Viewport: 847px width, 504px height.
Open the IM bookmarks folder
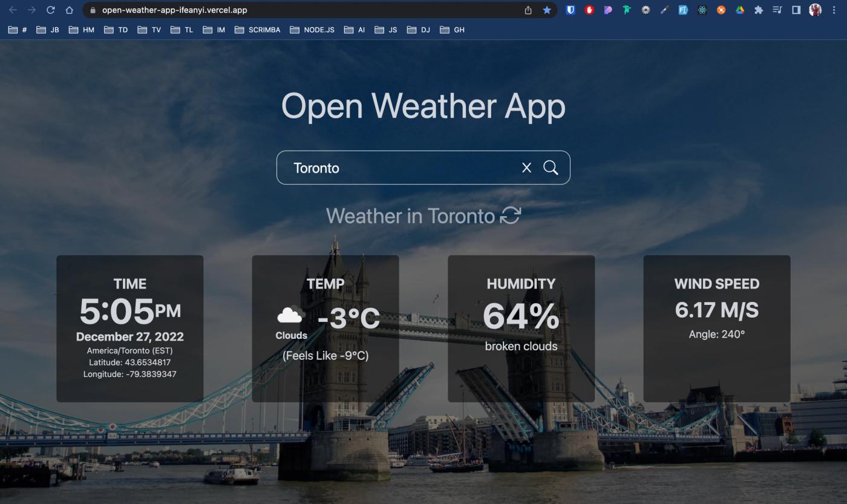point(214,30)
